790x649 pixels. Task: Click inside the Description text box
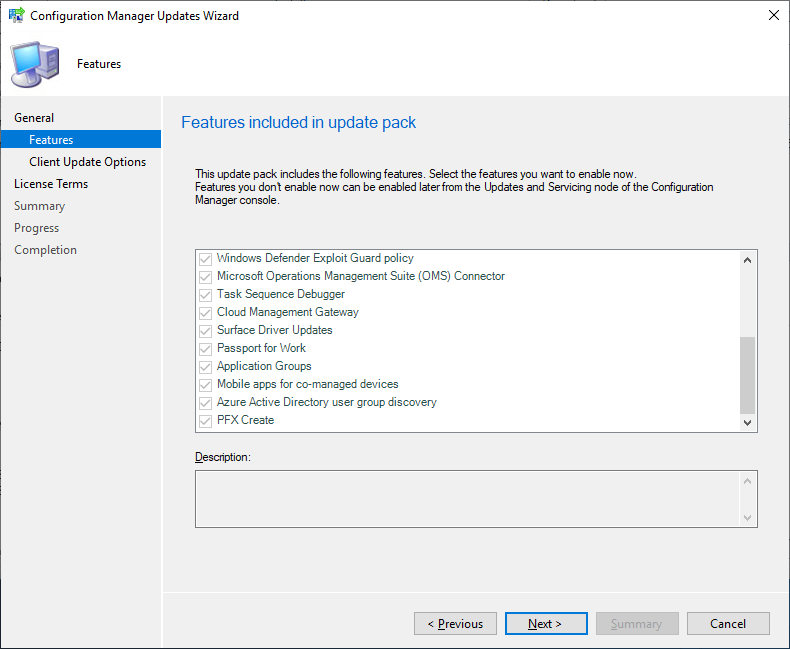(x=468, y=498)
